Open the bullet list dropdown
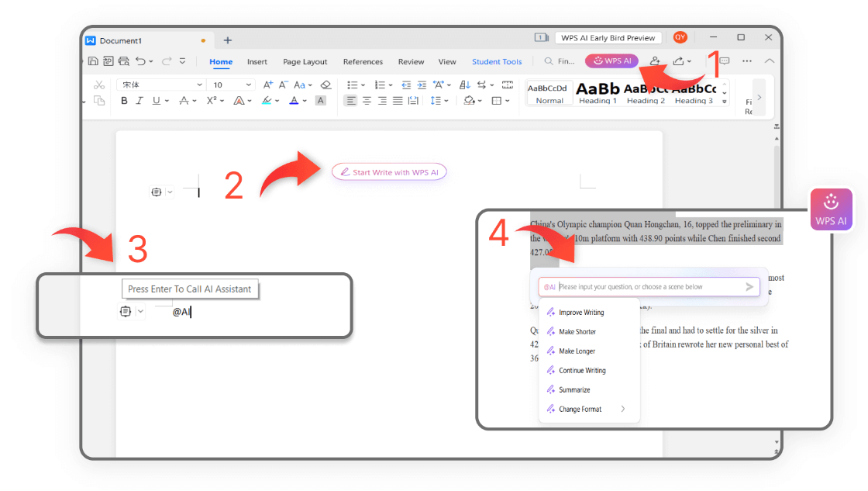 363,85
